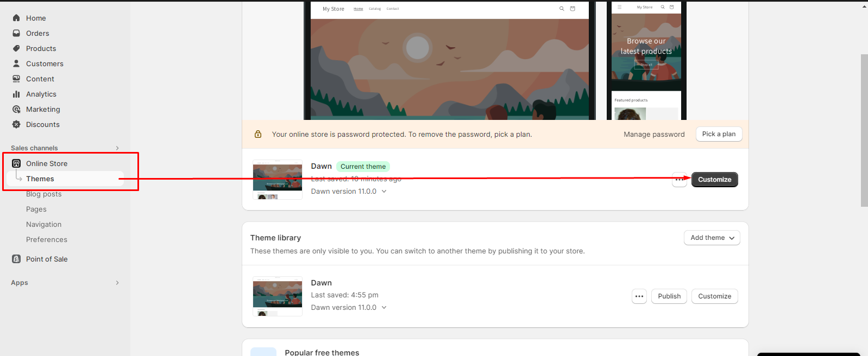This screenshot has height=356, width=868.
Task: Click the Point of Sale icon
Action: (x=16, y=259)
